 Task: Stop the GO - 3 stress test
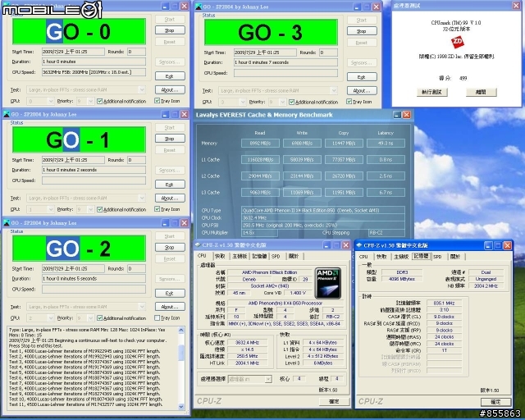[362, 31]
